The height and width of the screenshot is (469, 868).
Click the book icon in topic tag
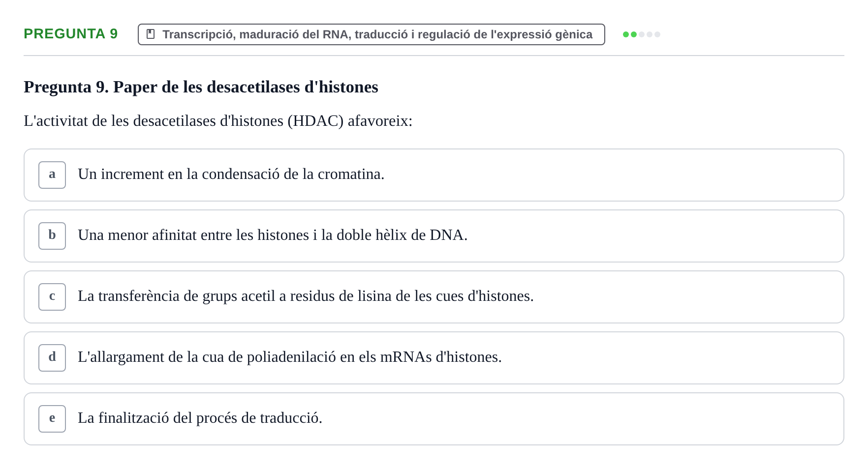point(151,34)
